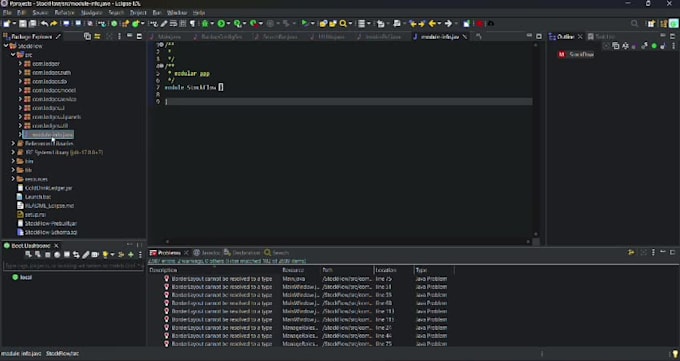Screen dimensions: 680x361
Task: Click the Save toolbar icon
Action: click(x=23, y=24)
